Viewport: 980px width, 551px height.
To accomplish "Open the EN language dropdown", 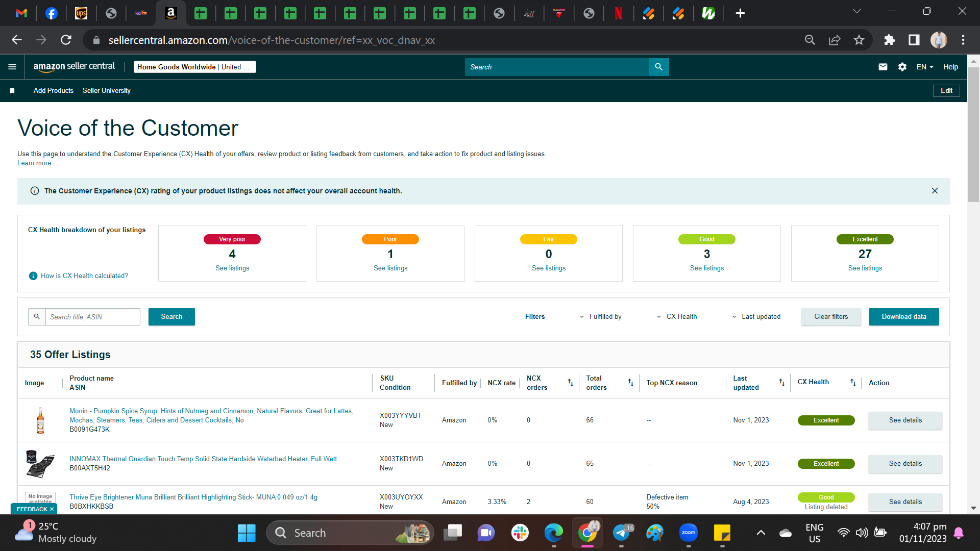I will (x=925, y=67).
